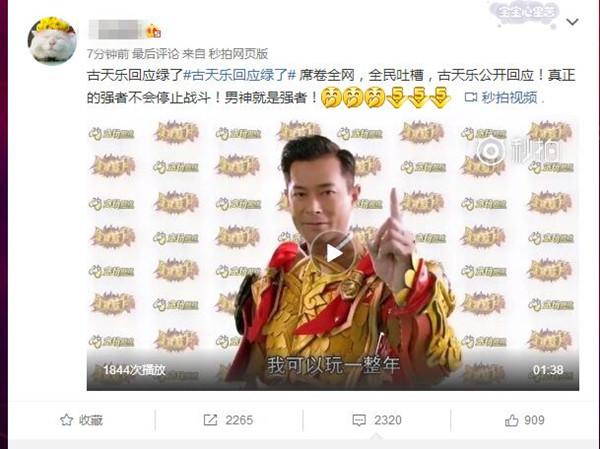Open comments tab showing 2320

click(x=377, y=420)
